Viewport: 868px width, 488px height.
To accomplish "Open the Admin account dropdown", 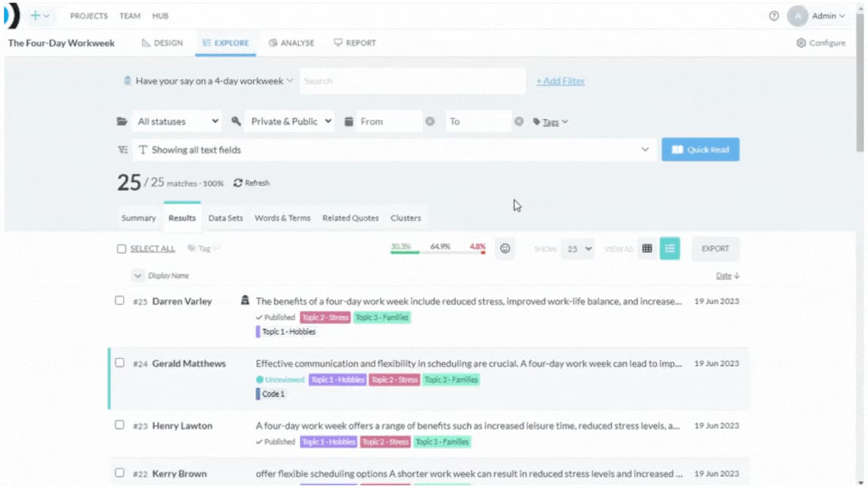I will (829, 16).
